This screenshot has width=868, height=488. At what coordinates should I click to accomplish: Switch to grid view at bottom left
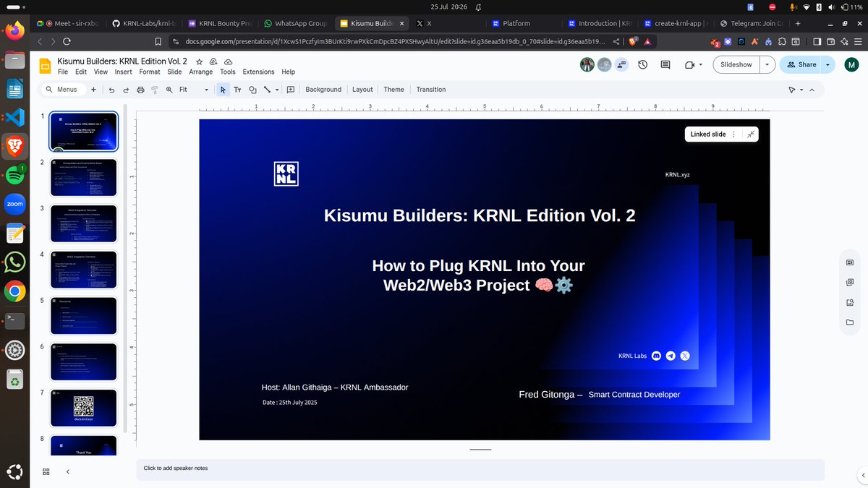pyautogui.click(x=46, y=471)
